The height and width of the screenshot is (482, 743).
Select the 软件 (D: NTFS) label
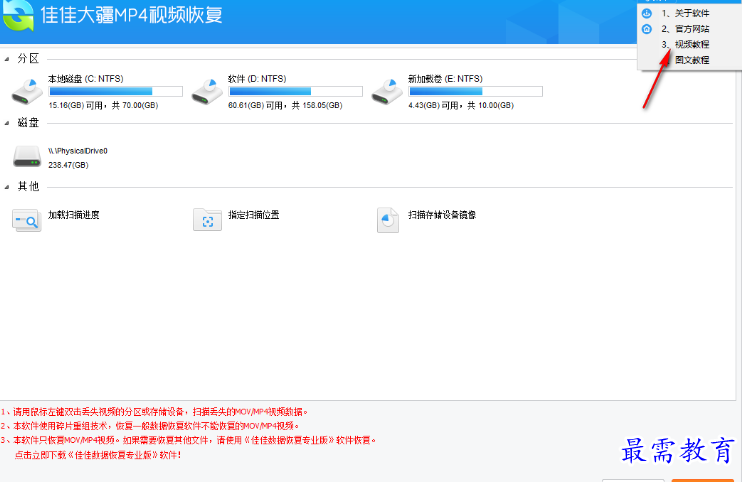click(257, 79)
